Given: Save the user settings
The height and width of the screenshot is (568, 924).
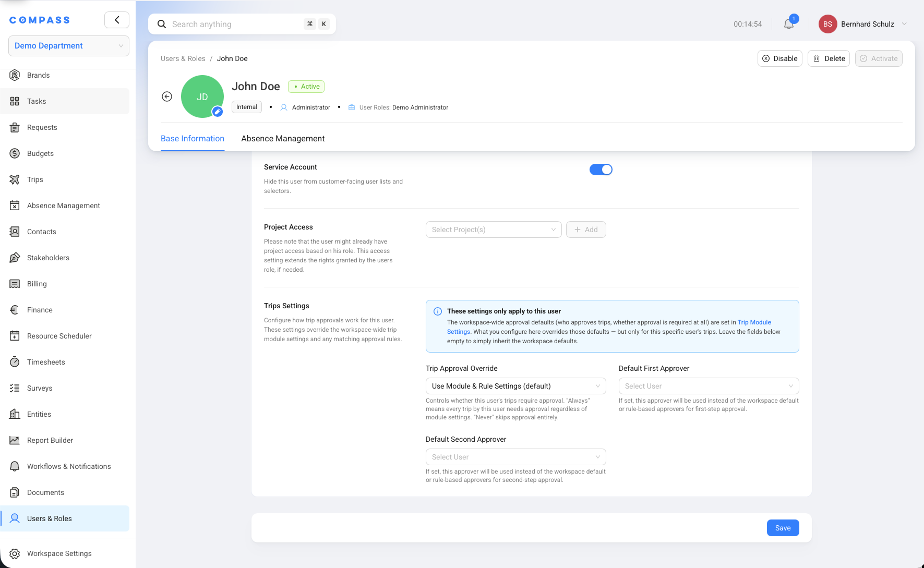Looking at the screenshot, I should [x=783, y=528].
